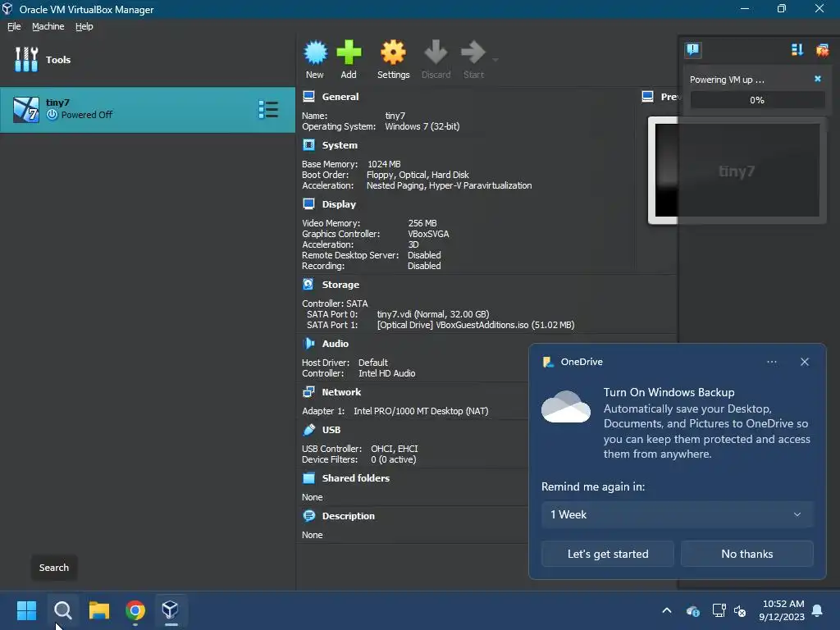Open Google Chrome from taskbar

coord(135,610)
